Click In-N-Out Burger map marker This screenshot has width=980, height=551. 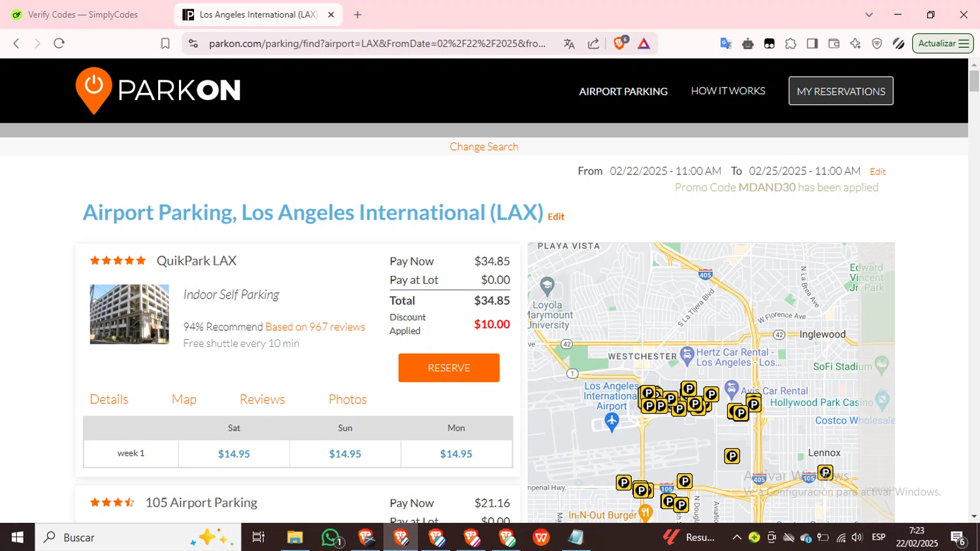(x=645, y=513)
